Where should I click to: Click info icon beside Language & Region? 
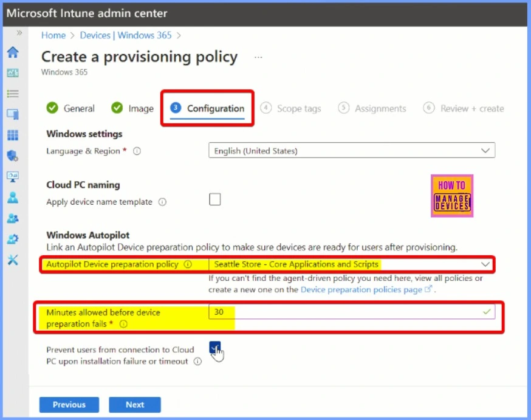[137, 151]
